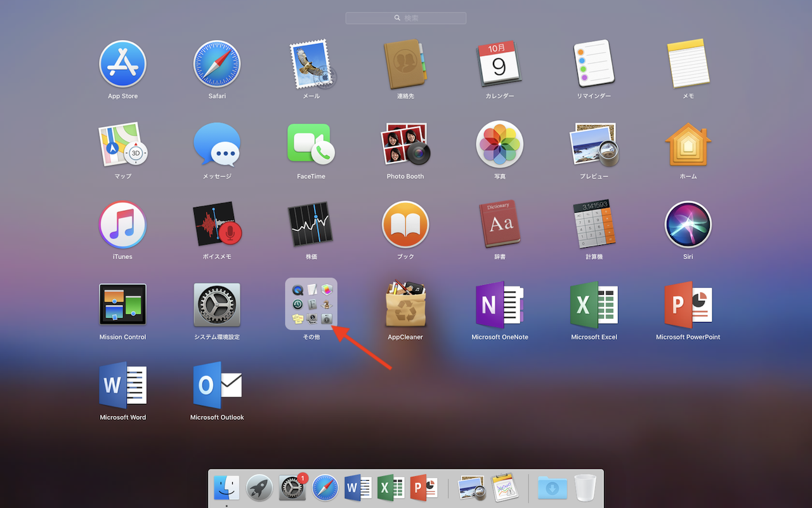Open the Downloads folder in the Dock
The height and width of the screenshot is (508, 812).
pos(553,488)
